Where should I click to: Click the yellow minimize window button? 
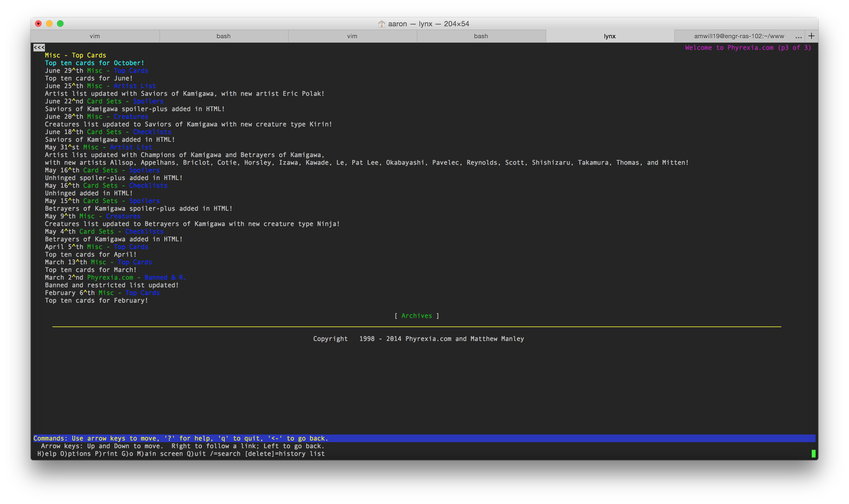pos(49,24)
